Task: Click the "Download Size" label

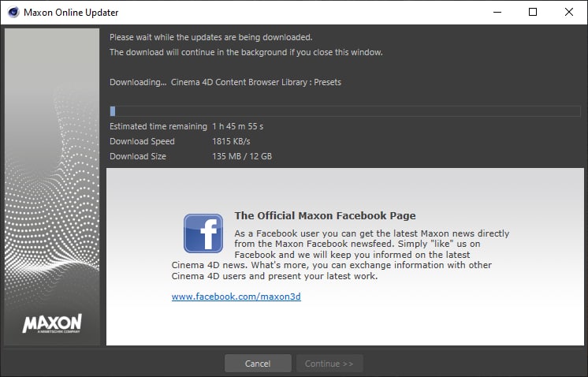Action: (x=138, y=156)
